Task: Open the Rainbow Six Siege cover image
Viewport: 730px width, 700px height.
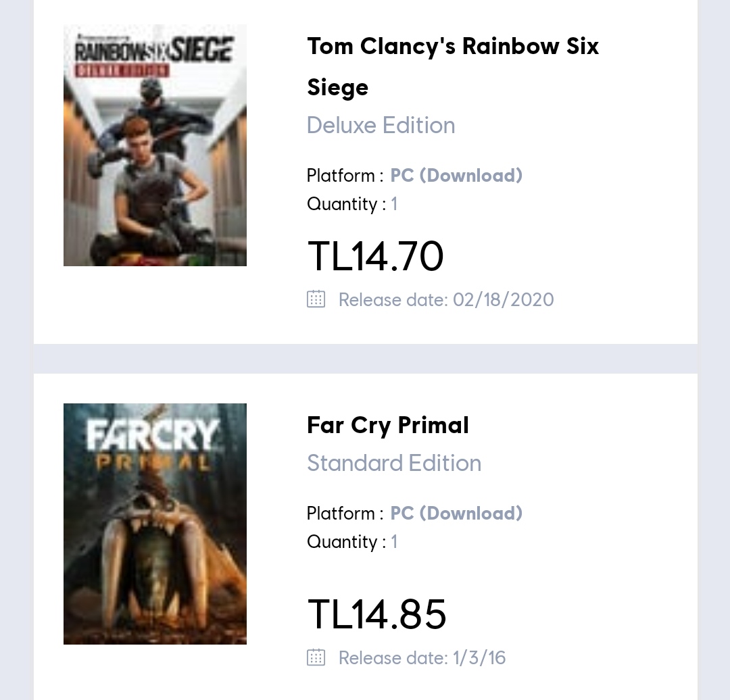Action: (155, 145)
